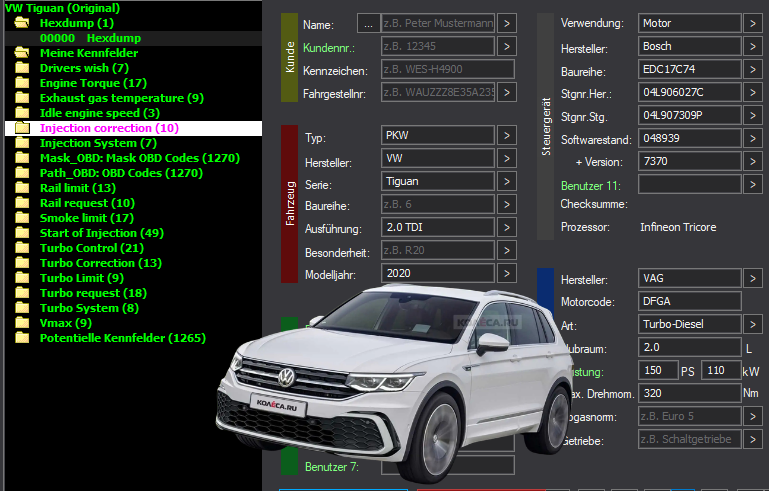The image size is (769, 491).
Task: Click the max. Drehmoment field 320
Action: click(690, 393)
